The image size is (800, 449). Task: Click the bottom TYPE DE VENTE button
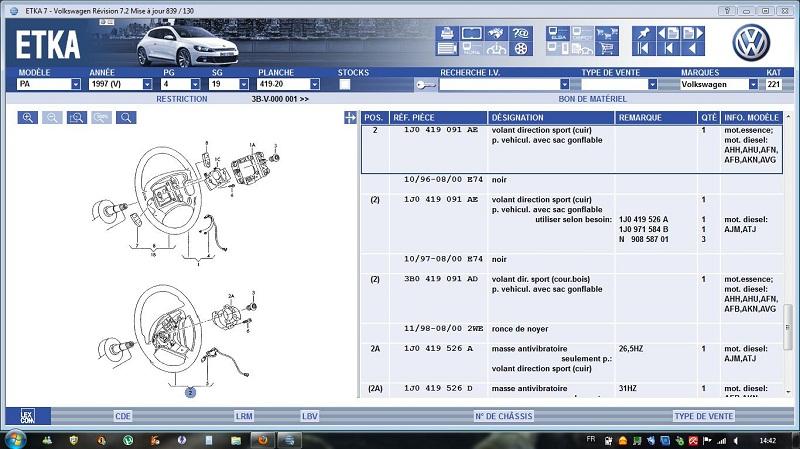704,416
